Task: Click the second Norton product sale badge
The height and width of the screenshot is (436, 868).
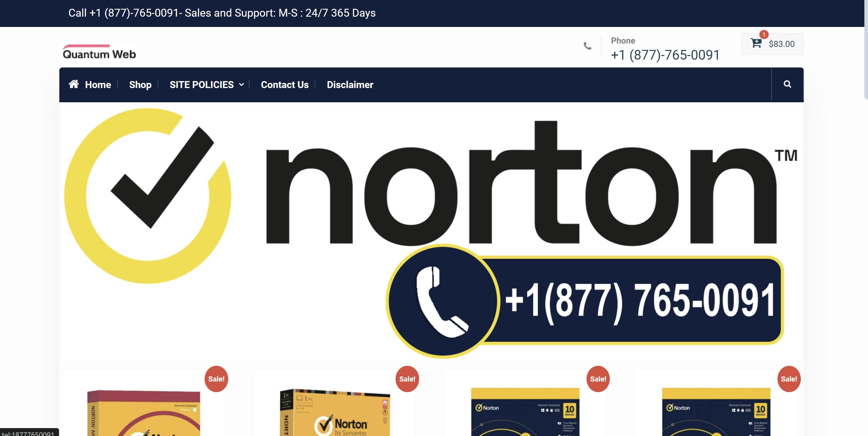Action: 407,378
